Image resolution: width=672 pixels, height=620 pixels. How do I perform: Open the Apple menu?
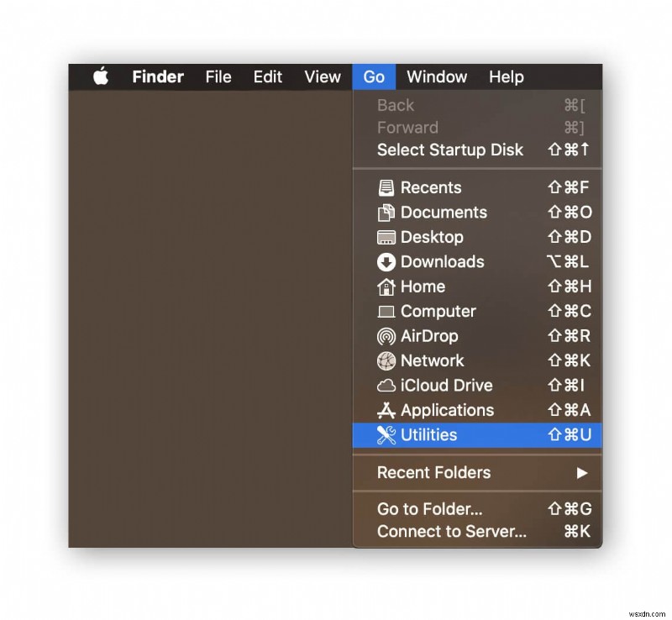100,76
